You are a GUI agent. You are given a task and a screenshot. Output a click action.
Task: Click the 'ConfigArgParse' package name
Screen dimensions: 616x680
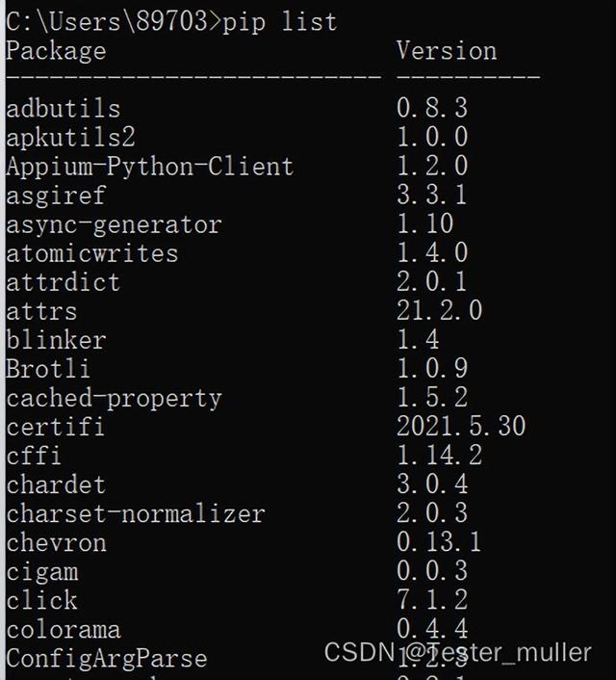click(x=106, y=659)
